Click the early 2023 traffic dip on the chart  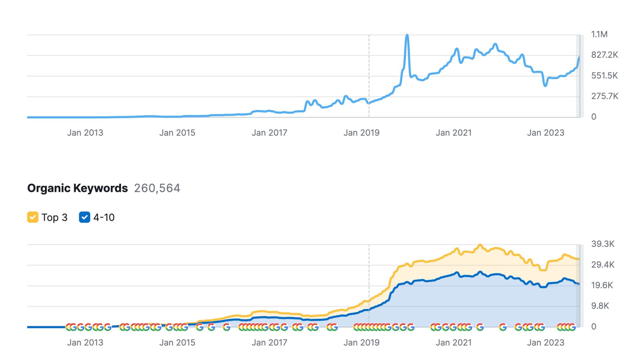tap(545, 85)
